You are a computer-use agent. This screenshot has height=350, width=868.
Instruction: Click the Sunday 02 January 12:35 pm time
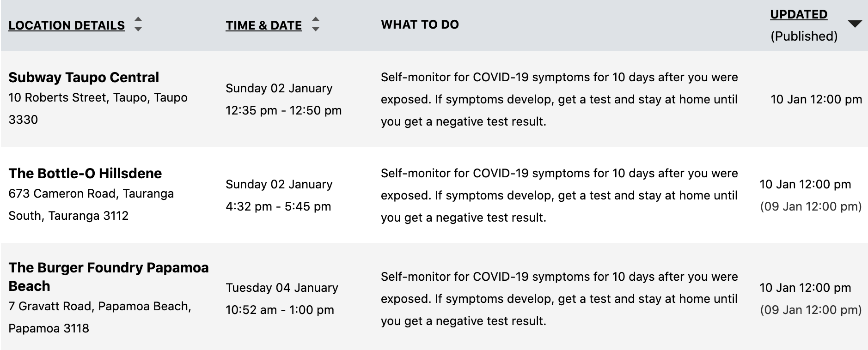[284, 99]
